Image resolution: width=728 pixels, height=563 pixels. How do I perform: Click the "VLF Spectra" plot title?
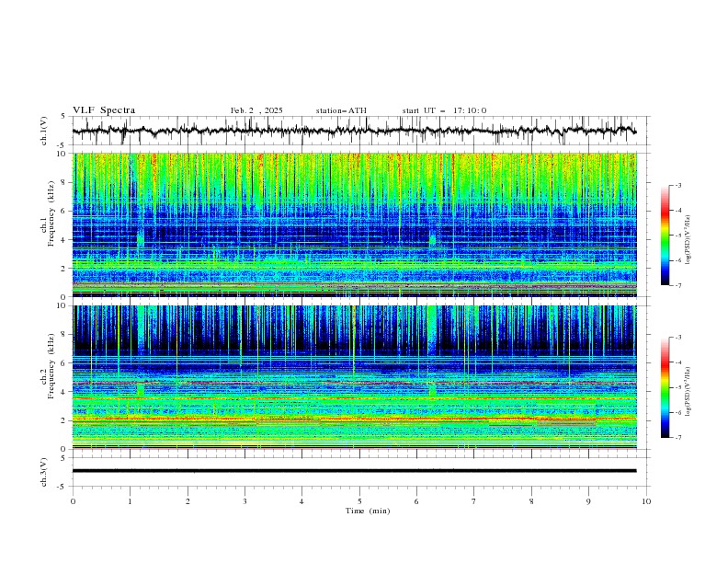104,110
